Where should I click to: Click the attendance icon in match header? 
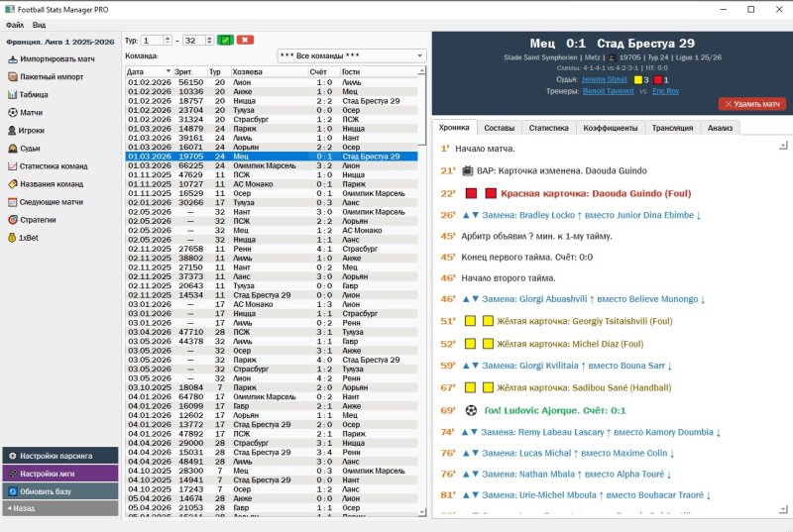click(x=613, y=57)
